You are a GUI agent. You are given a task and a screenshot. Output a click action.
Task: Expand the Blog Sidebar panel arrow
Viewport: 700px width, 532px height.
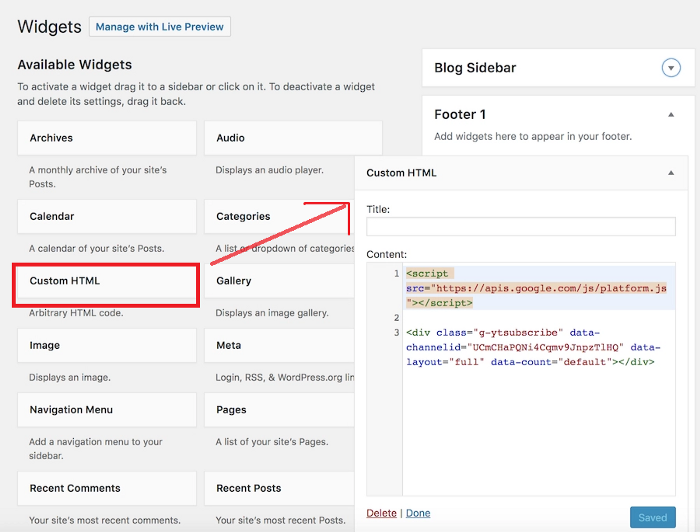pyautogui.click(x=671, y=68)
